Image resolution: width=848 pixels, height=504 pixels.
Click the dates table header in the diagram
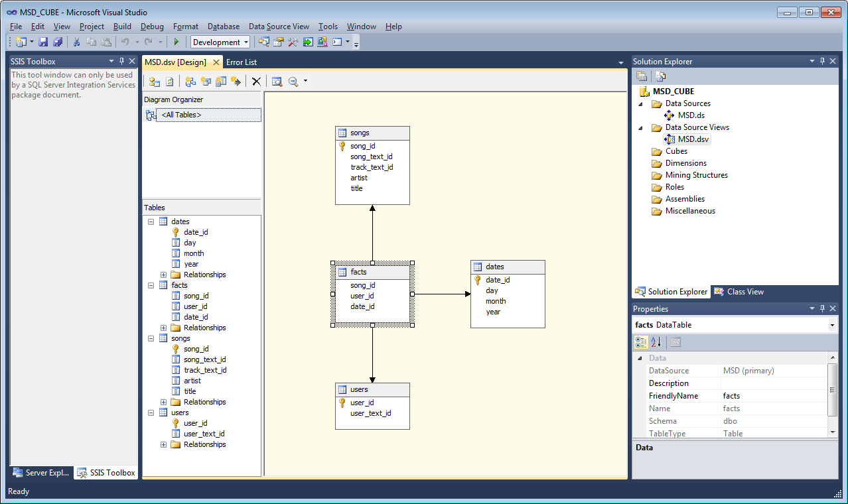[508, 267]
